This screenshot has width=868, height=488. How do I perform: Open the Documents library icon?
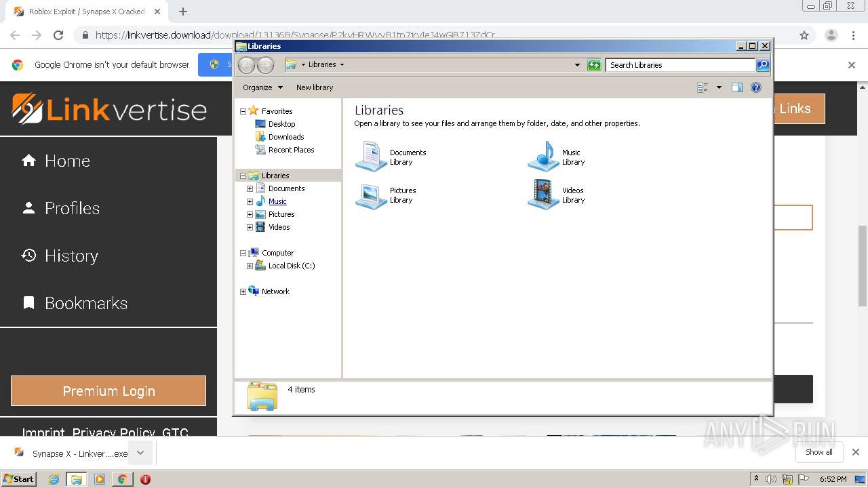371,157
